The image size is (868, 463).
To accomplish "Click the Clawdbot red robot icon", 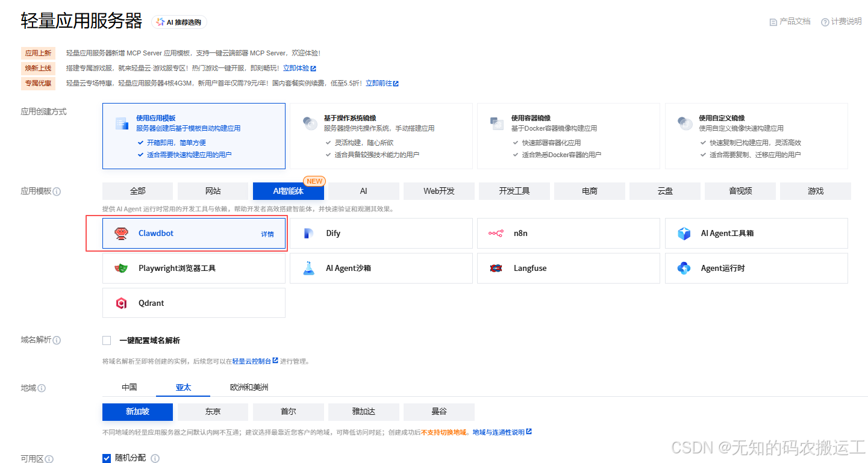I will 122,234.
